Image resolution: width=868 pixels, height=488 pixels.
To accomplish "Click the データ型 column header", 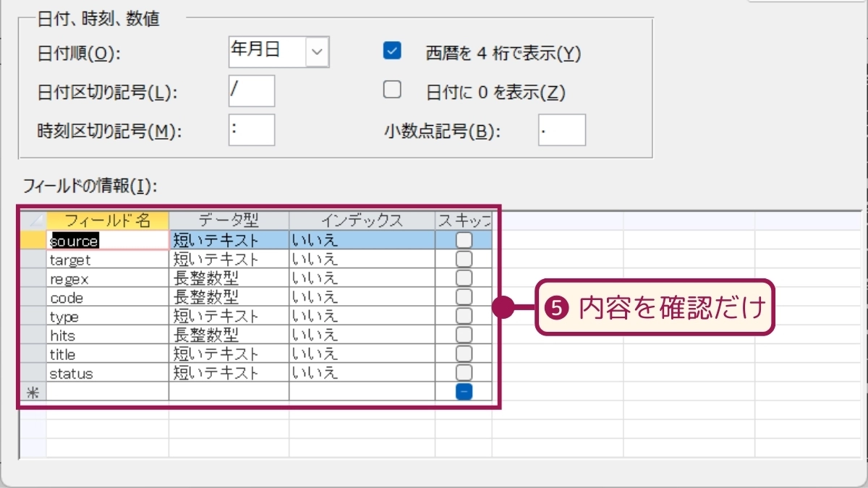I will pyautogui.click(x=229, y=220).
